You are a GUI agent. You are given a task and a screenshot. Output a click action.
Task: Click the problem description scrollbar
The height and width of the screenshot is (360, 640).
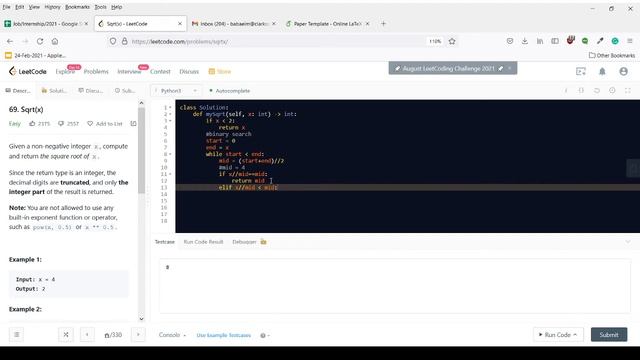[142, 151]
